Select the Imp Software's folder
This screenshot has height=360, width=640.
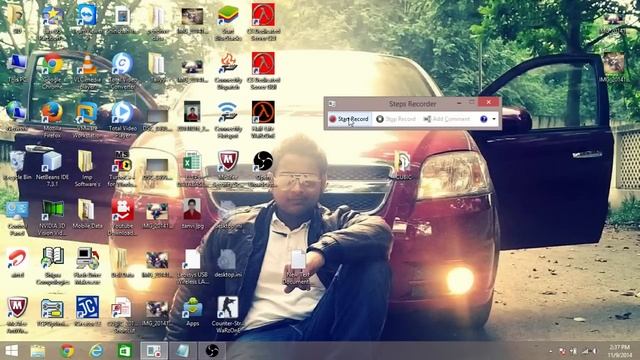(x=87, y=168)
